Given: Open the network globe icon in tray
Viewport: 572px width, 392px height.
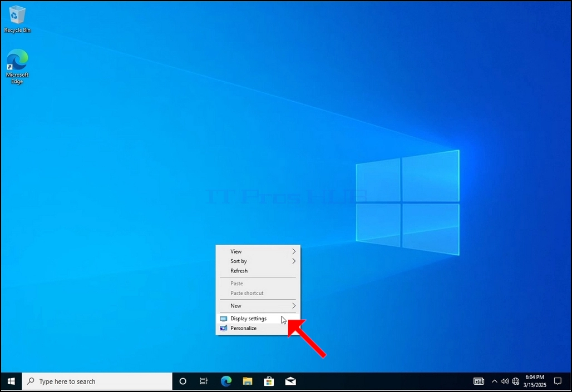Looking at the screenshot, I should click(x=515, y=381).
